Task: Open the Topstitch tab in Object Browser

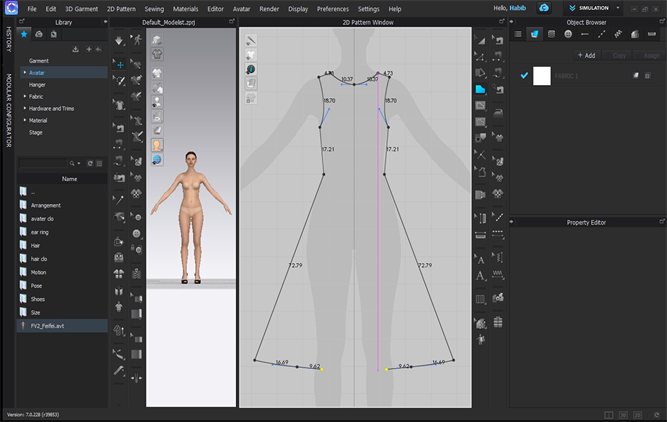Action: coord(601,34)
